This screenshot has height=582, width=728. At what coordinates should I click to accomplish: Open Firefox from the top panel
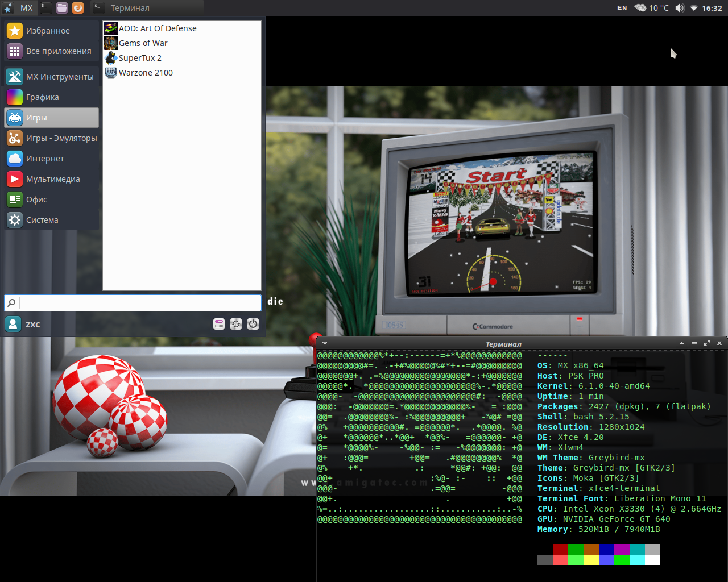point(78,8)
